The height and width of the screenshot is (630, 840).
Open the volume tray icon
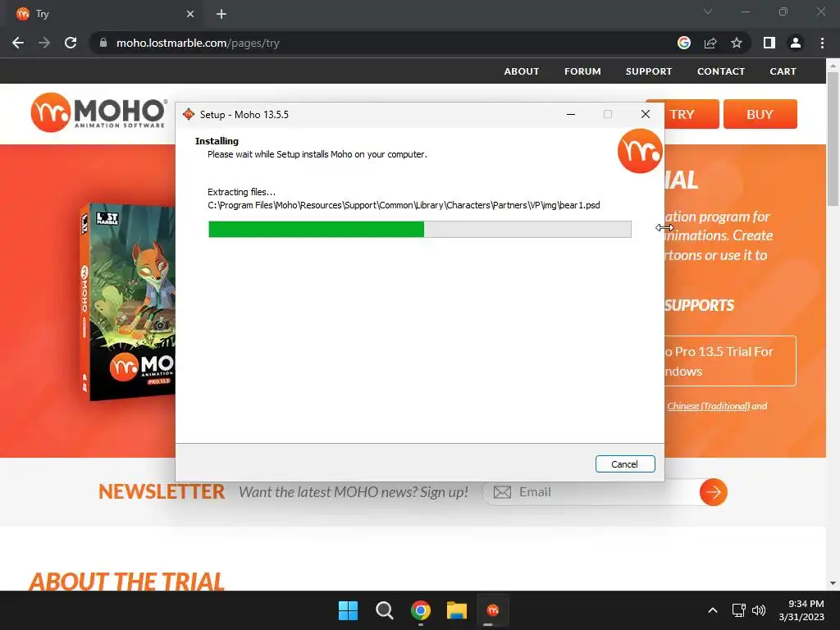[x=759, y=610]
